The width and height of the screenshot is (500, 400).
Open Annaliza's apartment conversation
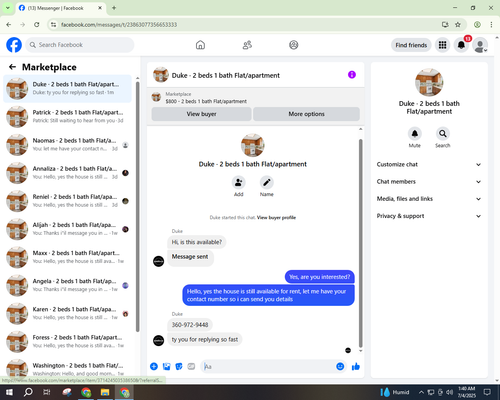point(67,173)
